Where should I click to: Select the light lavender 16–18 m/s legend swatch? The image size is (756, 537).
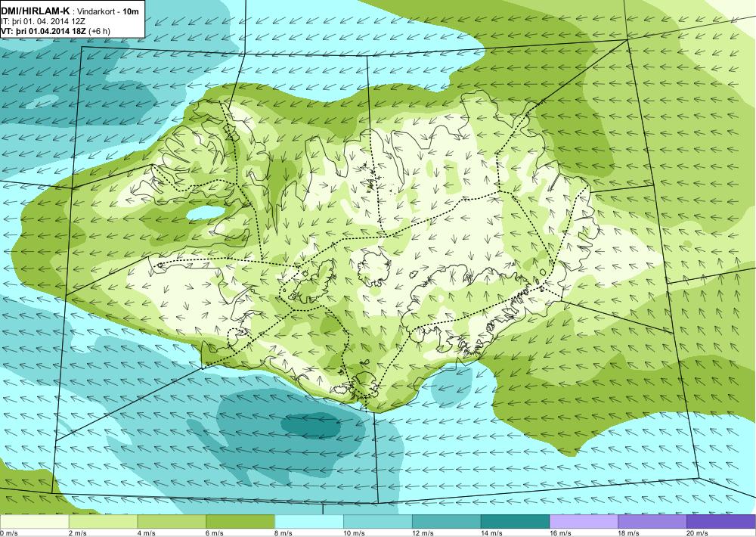pos(584,522)
